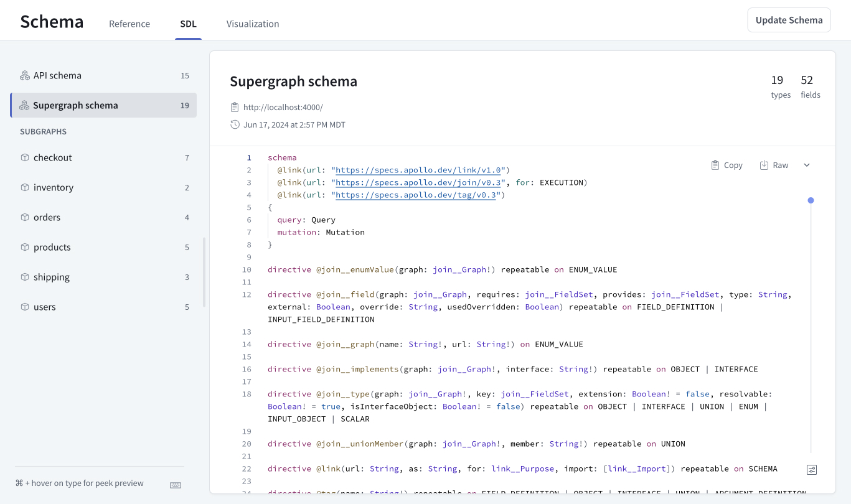
Task: Click the products subgraph cube icon
Action: point(25,247)
